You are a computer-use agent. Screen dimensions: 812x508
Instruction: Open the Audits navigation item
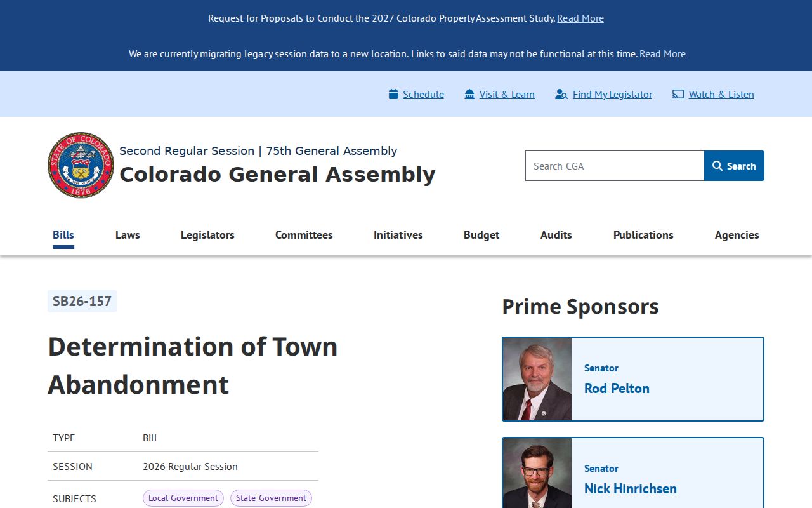556,235
